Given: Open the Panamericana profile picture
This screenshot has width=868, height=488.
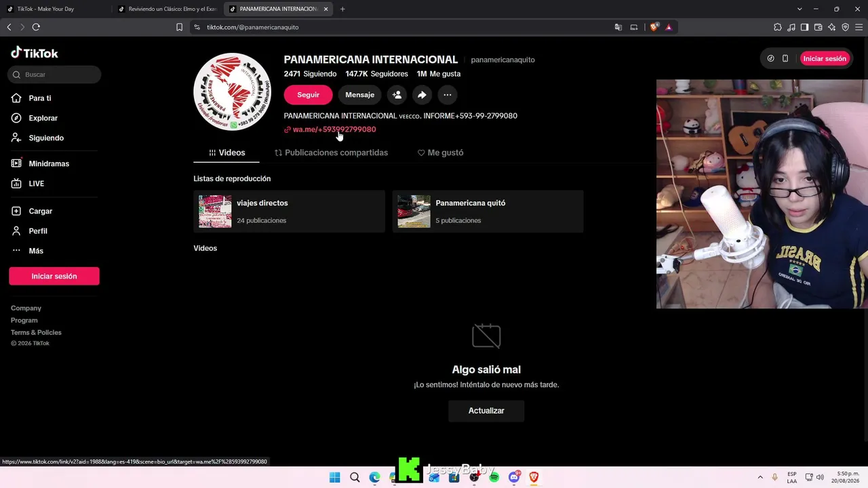Looking at the screenshot, I should [232, 91].
